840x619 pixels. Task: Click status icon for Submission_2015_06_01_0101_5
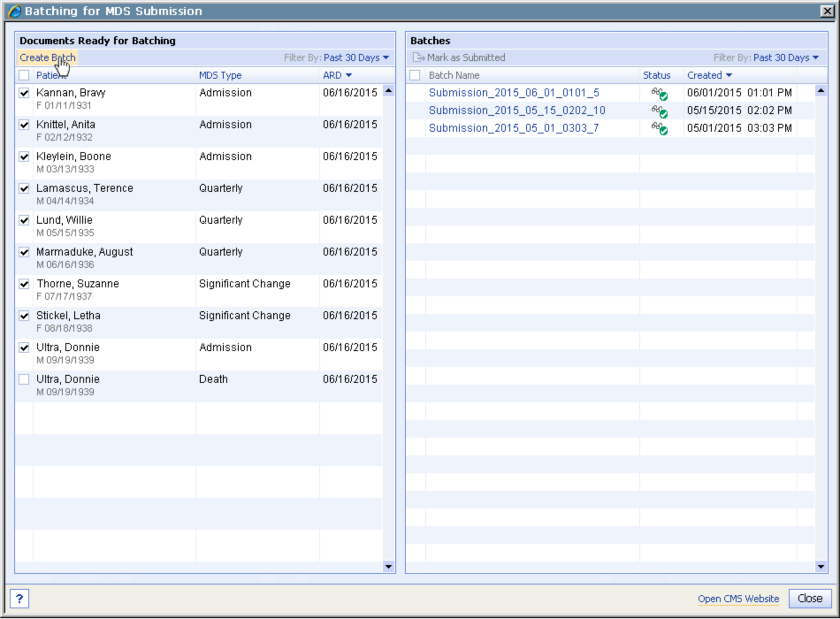[659, 93]
